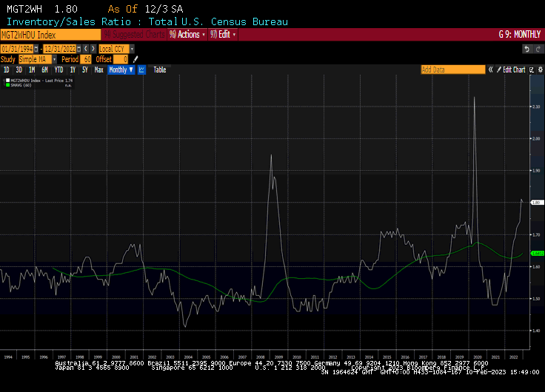Click the undo arrow icon

coord(528,48)
